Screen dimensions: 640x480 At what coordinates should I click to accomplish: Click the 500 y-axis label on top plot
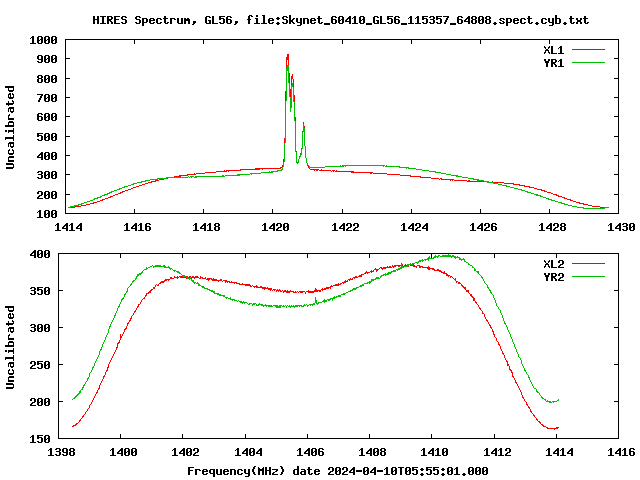[x=47, y=137]
